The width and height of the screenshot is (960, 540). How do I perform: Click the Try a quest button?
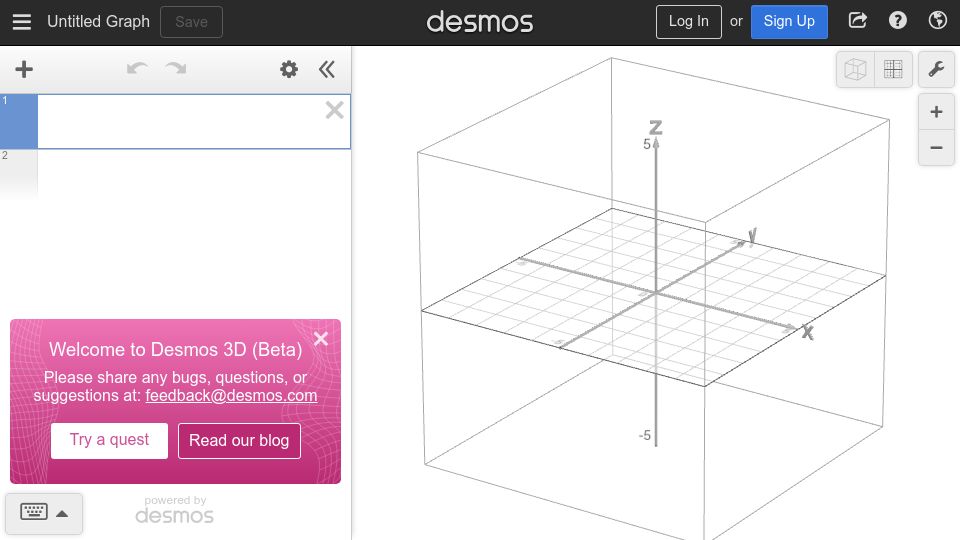coord(109,440)
